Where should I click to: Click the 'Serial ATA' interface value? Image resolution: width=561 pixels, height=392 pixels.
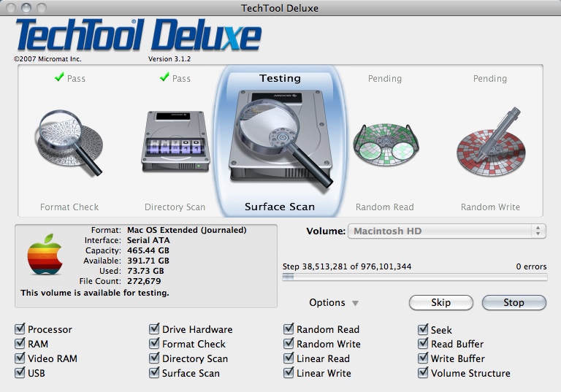[x=148, y=240]
